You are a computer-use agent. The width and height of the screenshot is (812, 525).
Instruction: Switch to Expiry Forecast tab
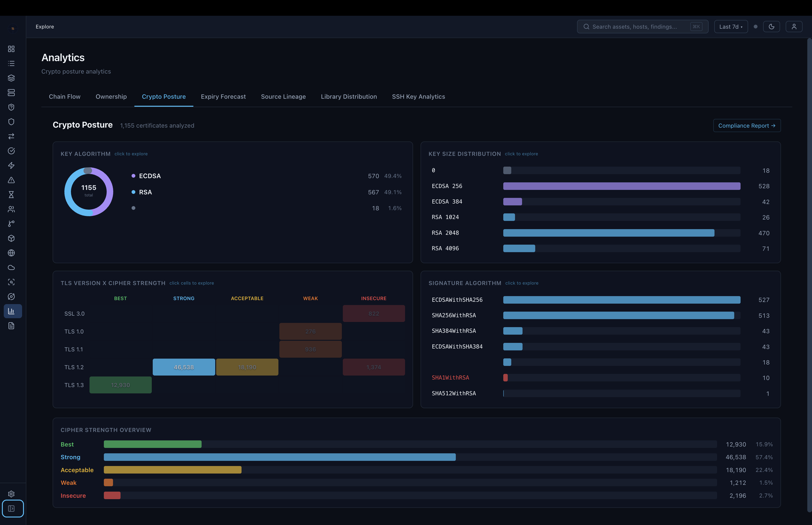(x=223, y=97)
